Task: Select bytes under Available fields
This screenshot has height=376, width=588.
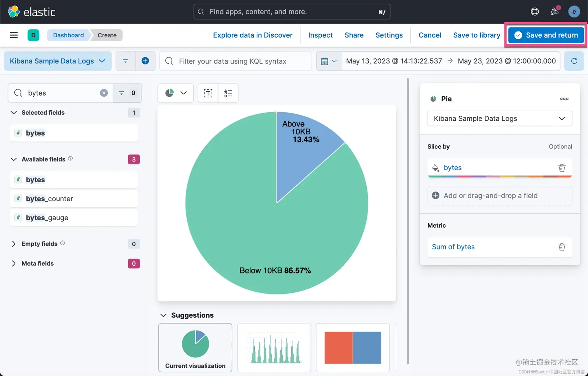Action: pos(74,179)
